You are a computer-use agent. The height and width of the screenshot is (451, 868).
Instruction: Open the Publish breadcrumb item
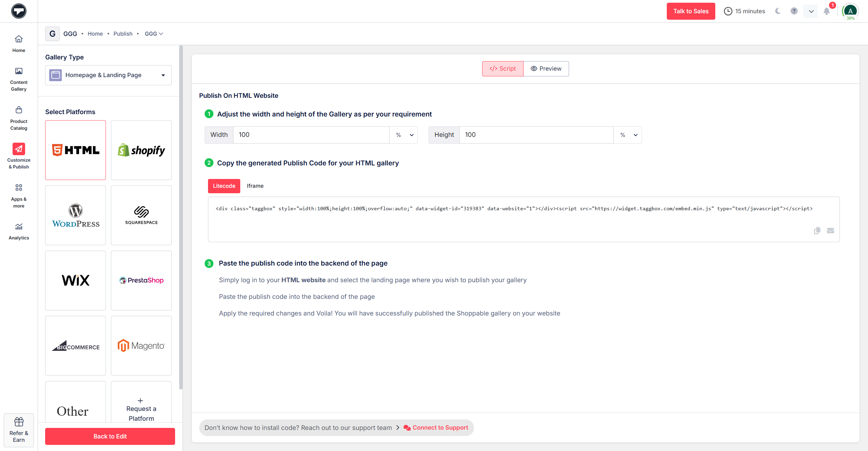click(x=122, y=34)
